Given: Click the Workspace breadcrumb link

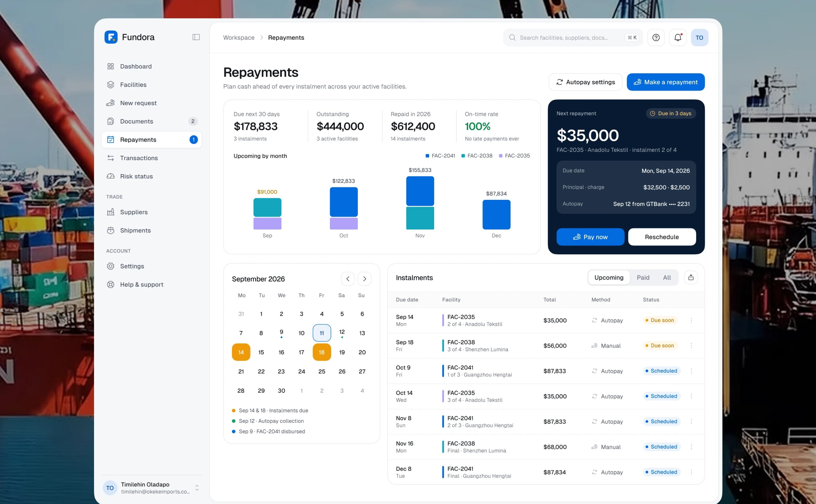Looking at the screenshot, I should tap(239, 38).
